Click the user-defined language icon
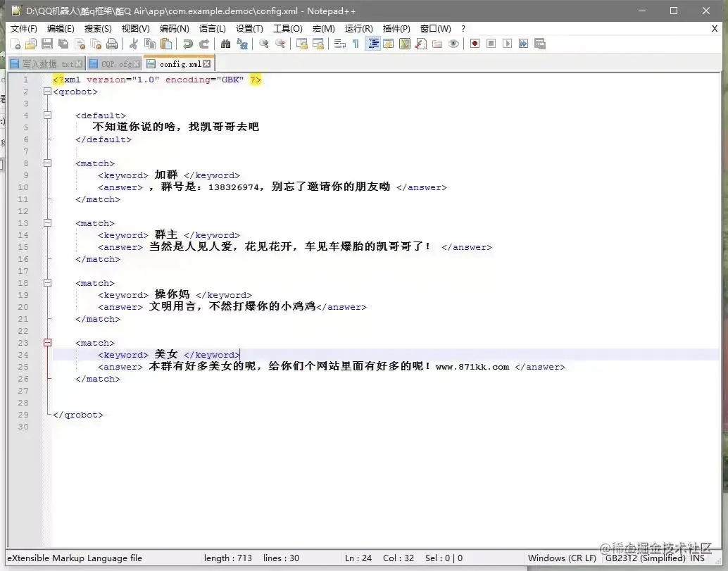The height and width of the screenshot is (571, 728). [x=389, y=44]
